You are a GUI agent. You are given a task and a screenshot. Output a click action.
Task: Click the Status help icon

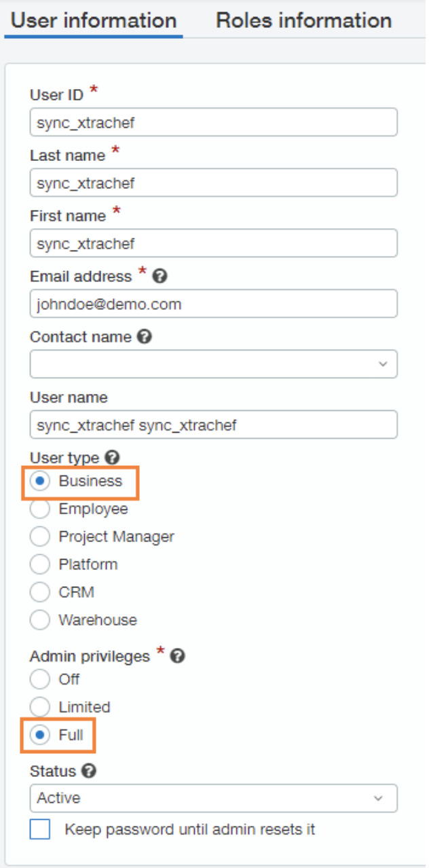tap(88, 771)
